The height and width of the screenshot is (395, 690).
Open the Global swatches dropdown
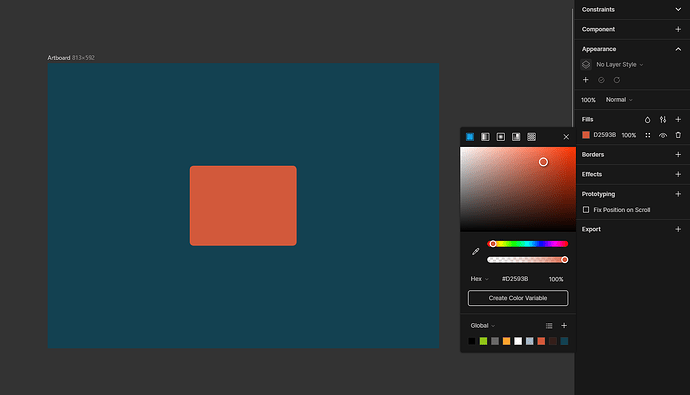click(483, 326)
